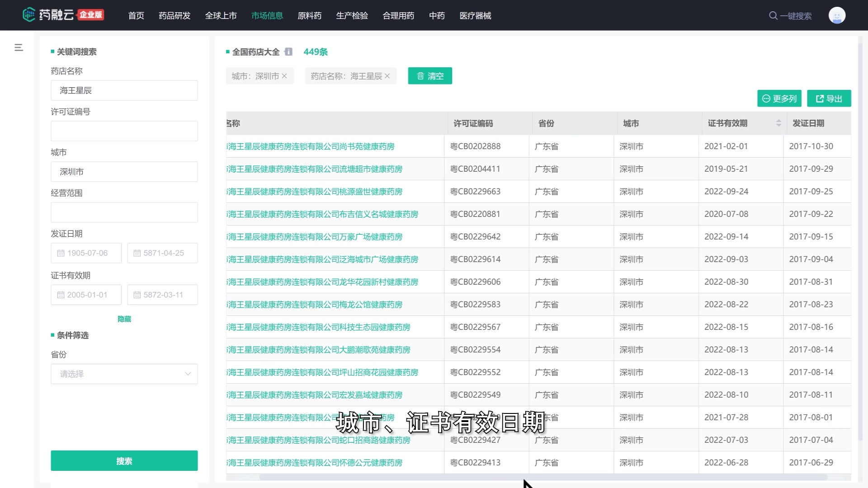Open 科技生态园健康药房 pharmacy link
The image size is (868, 488).
point(318,327)
